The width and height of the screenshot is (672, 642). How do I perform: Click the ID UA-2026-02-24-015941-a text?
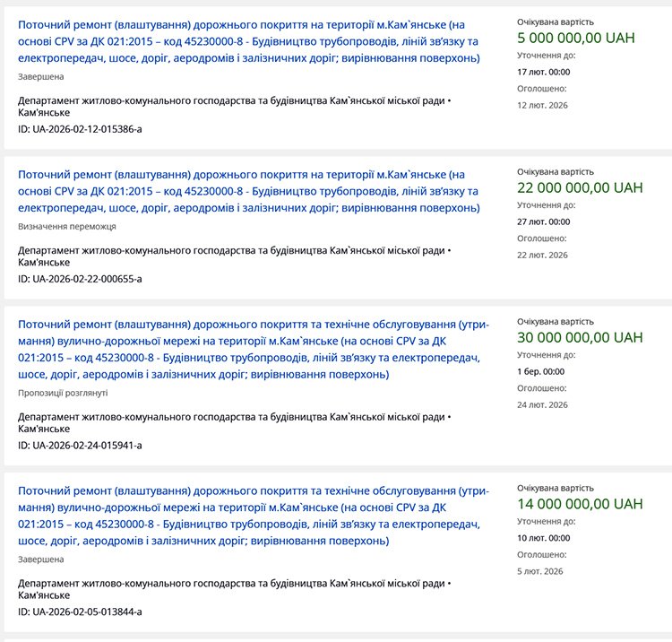[80, 445]
